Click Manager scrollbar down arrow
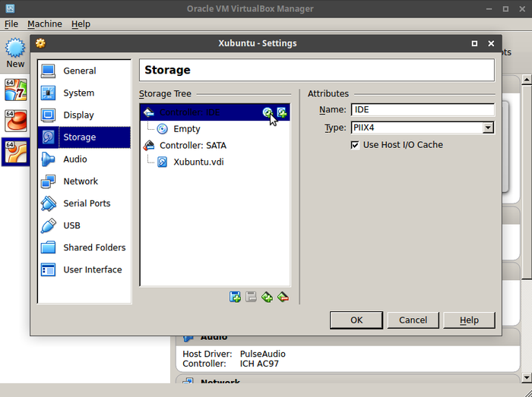The width and height of the screenshot is (532, 397). (x=527, y=377)
